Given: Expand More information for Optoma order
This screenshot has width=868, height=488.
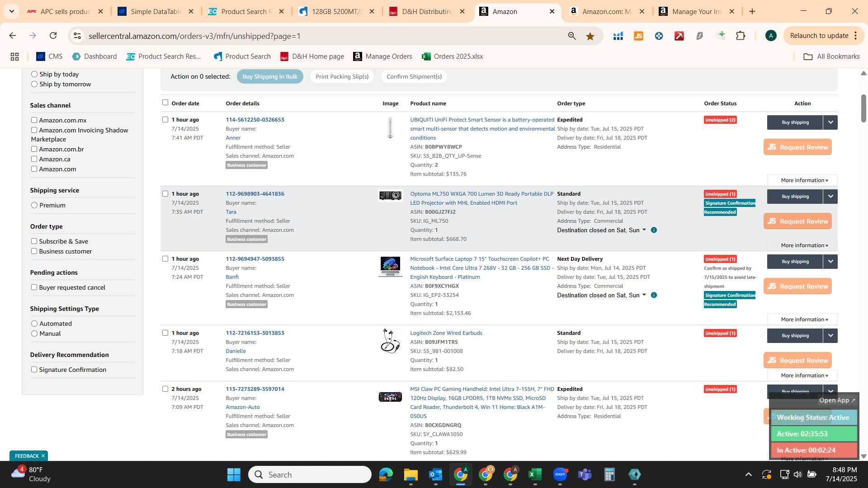Looking at the screenshot, I should click(x=802, y=245).
